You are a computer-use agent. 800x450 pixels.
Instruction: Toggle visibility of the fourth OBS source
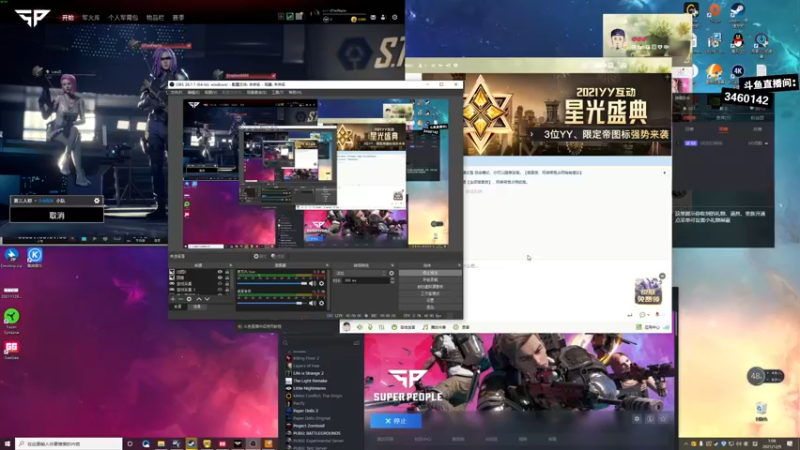[220, 290]
